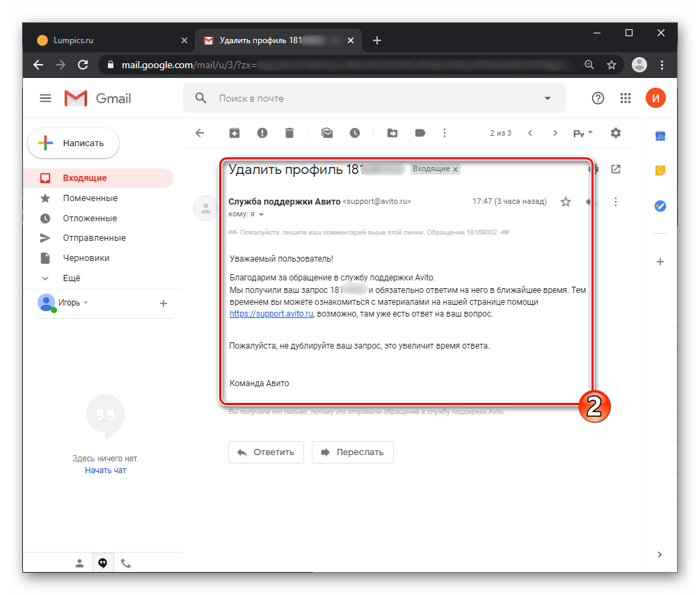Open Gmail settings gear

[616, 133]
